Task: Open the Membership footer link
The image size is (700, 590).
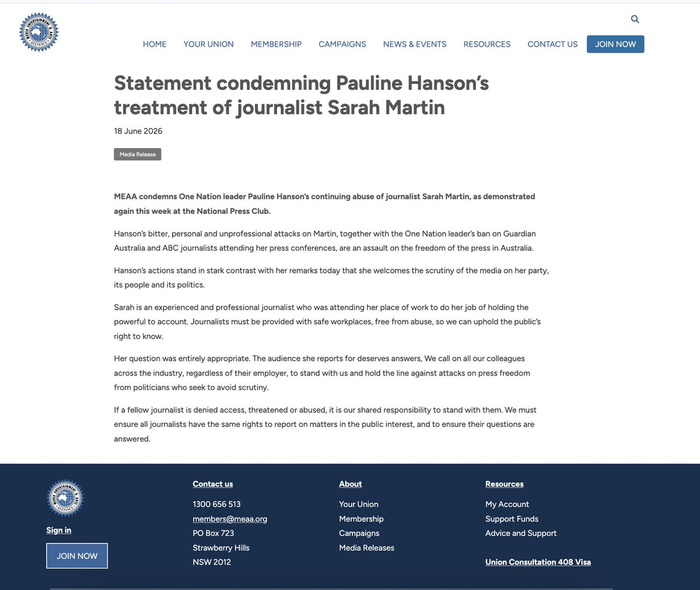Action: pyautogui.click(x=362, y=519)
